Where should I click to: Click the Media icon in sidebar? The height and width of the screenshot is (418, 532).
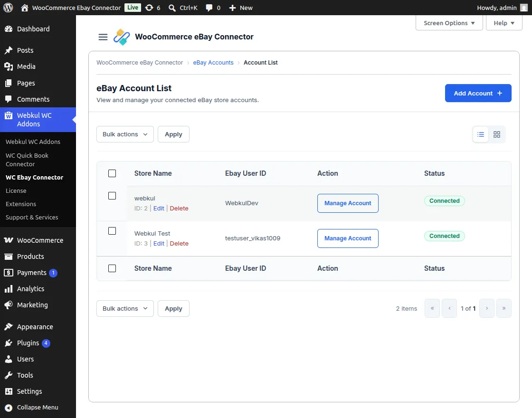click(x=9, y=66)
